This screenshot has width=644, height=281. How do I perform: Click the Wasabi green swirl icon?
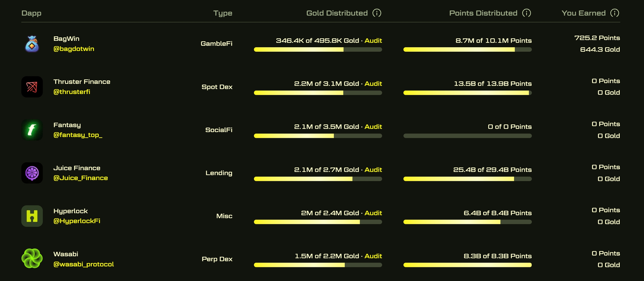pos(32,259)
